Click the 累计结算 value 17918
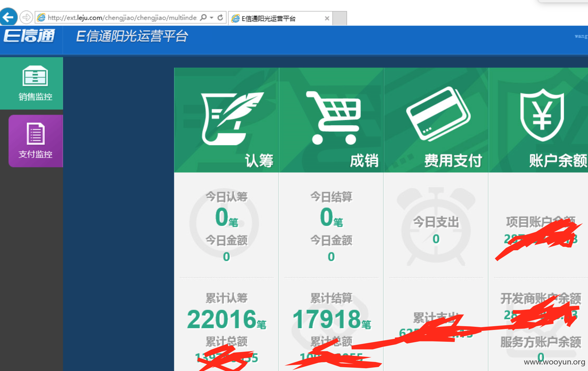The height and width of the screenshot is (371, 588). 326,319
